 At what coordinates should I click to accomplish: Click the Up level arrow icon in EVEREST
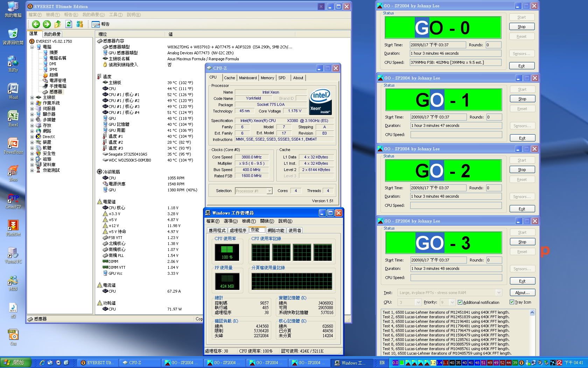[58, 24]
